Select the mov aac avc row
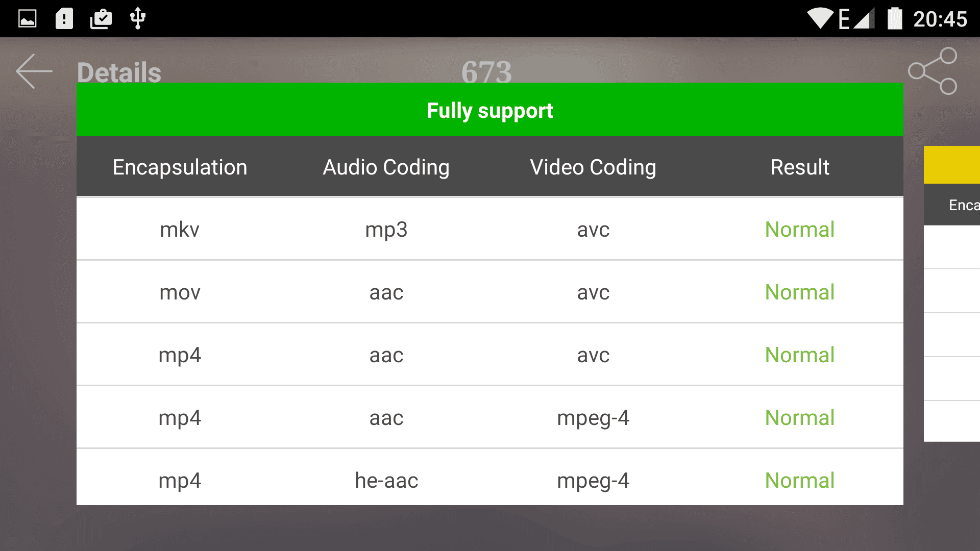 (490, 292)
